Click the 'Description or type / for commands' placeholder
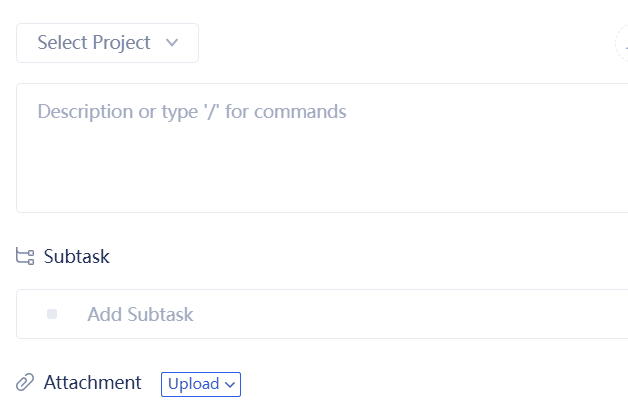Viewport: 628px width, 408px height. tap(192, 111)
